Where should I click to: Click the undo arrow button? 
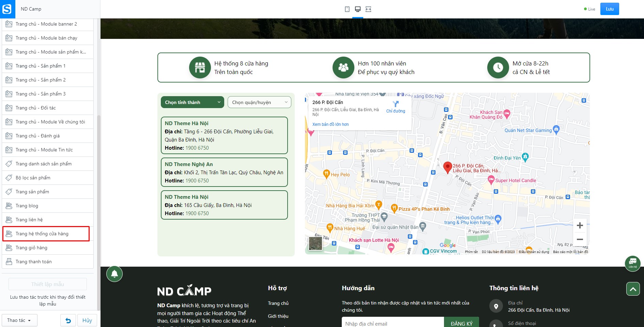tap(68, 321)
